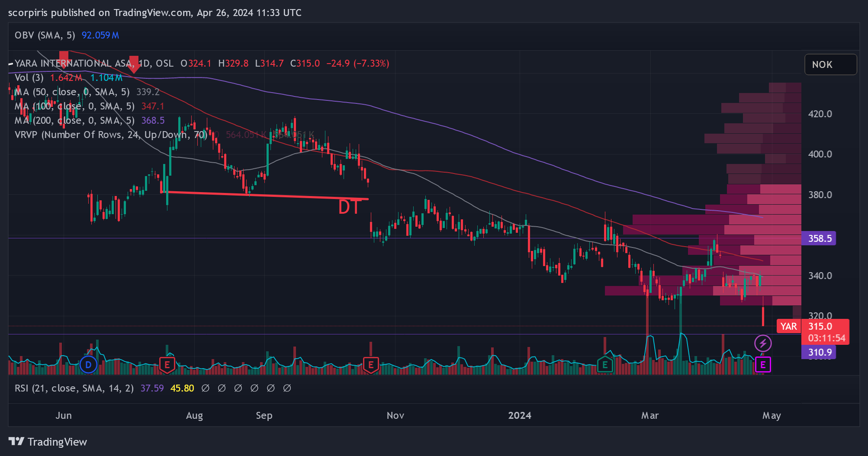Click the Aug label on the time axis

(194, 415)
